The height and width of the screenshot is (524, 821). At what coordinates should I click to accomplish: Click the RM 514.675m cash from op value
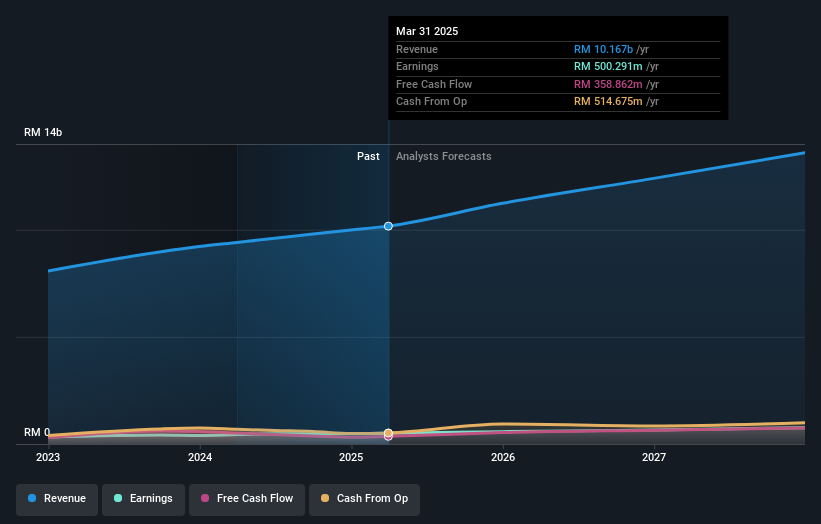click(x=608, y=102)
